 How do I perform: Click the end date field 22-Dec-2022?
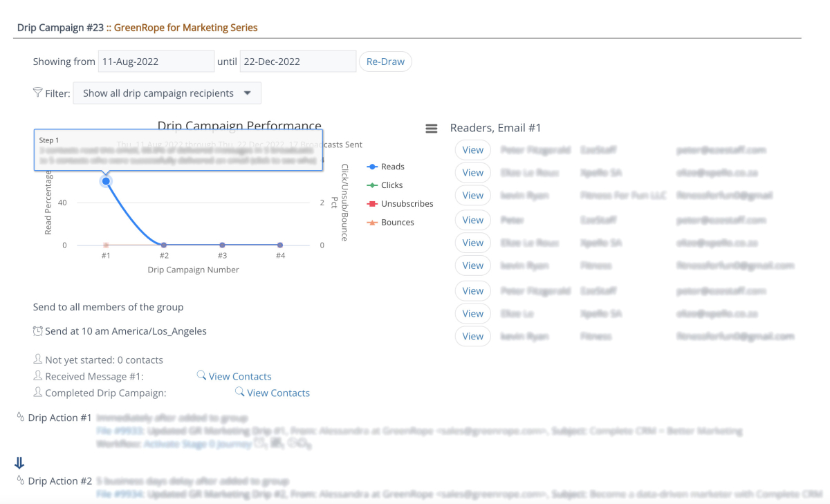pos(297,62)
